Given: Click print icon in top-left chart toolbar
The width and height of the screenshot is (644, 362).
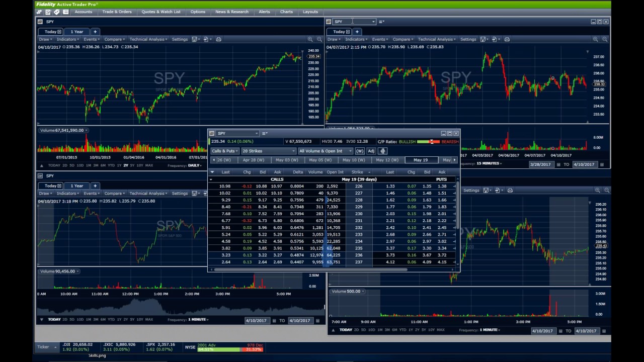Looking at the screenshot, I should pos(218,39).
